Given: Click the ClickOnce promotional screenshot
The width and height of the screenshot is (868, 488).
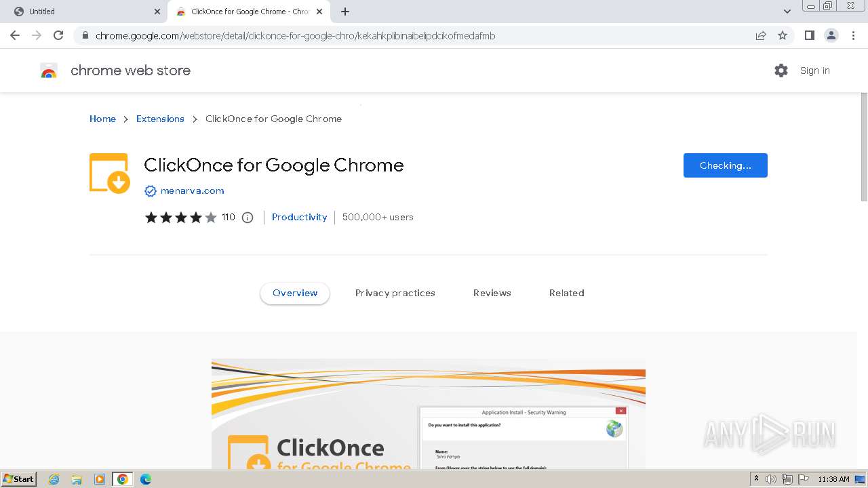Looking at the screenshot, I should (x=429, y=414).
